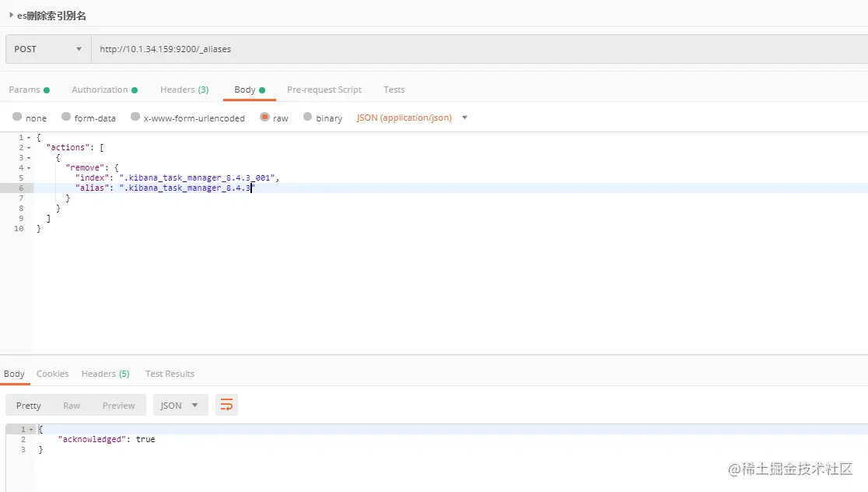Image resolution: width=868 pixels, height=492 pixels.
Task: Open the POST method dropdown
Action: [48, 49]
